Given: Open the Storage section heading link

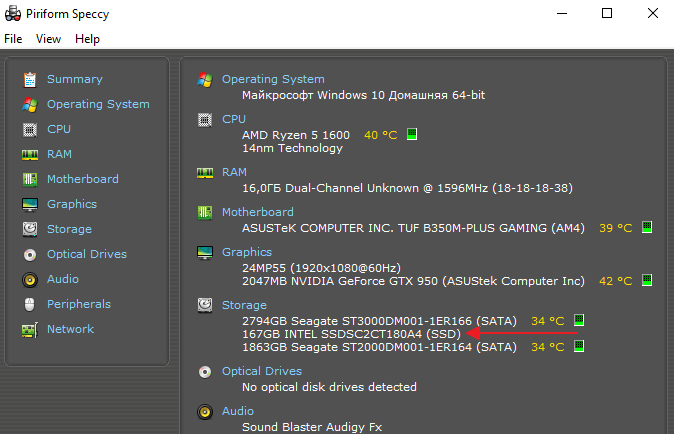Looking at the screenshot, I should click(x=245, y=303).
